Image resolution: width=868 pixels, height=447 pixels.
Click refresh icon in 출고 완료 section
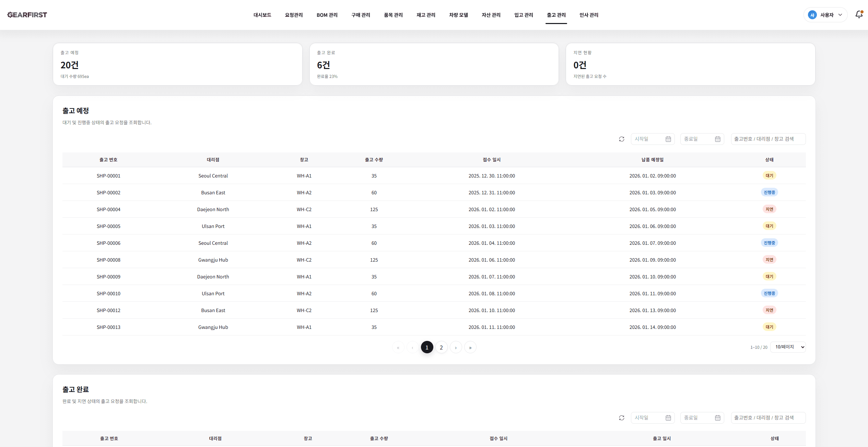click(x=621, y=418)
